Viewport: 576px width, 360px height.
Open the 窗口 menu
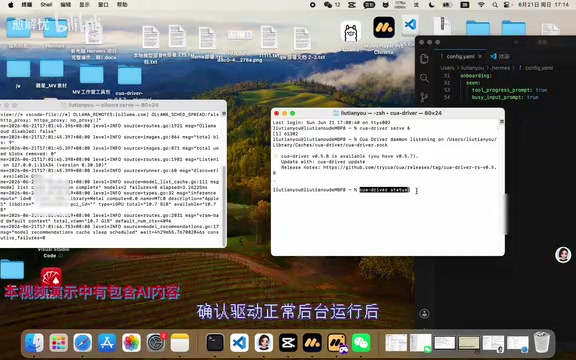point(103,4)
